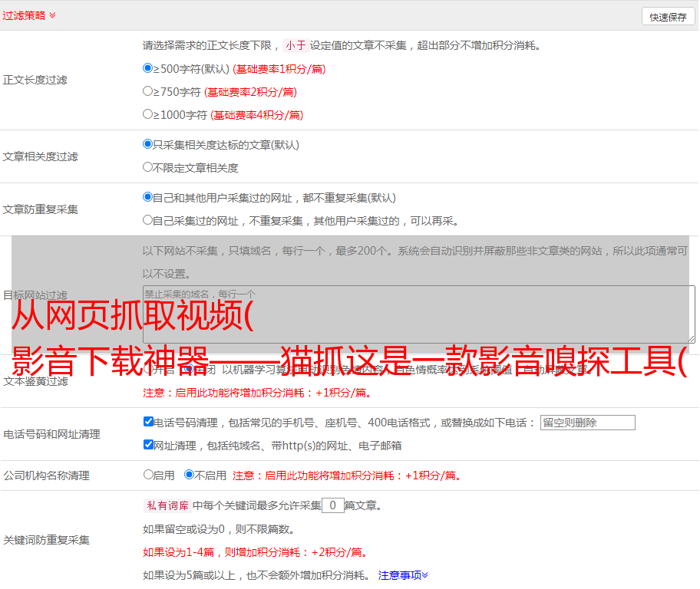The width and height of the screenshot is (700, 589).
Task: Select the ≥1000字符 length option
Action: (148, 114)
